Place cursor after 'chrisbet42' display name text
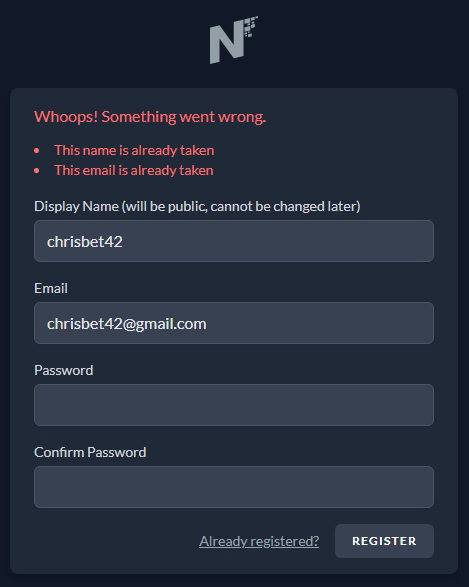The height and width of the screenshot is (587, 469). point(124,242)
